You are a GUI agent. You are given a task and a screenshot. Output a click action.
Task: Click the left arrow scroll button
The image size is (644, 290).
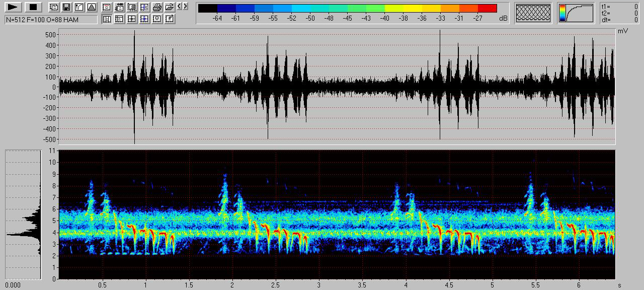pyautogui.click(x=180, y=7)
